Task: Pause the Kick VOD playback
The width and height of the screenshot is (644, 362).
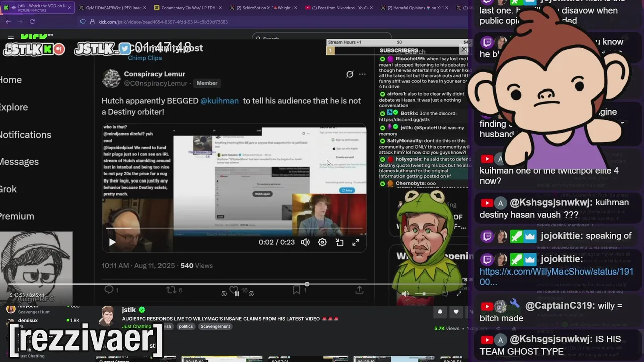Action: 237,294
